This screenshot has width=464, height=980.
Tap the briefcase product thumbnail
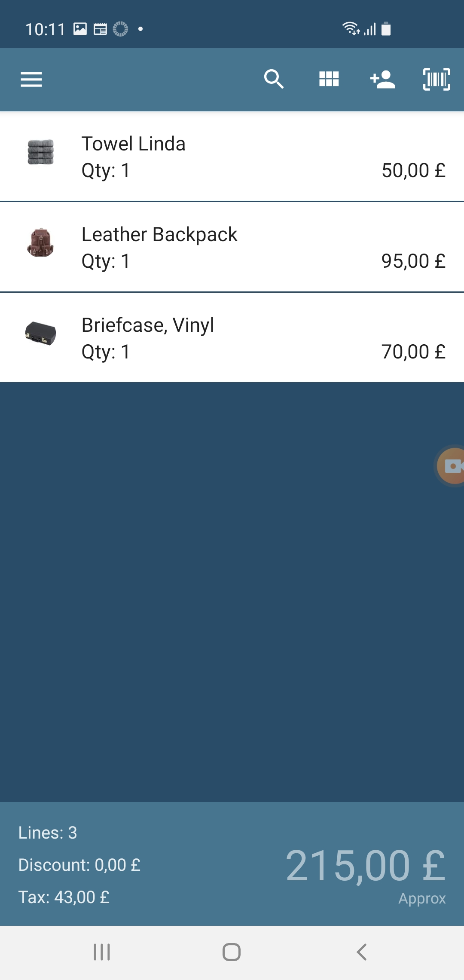coord(41,334)
